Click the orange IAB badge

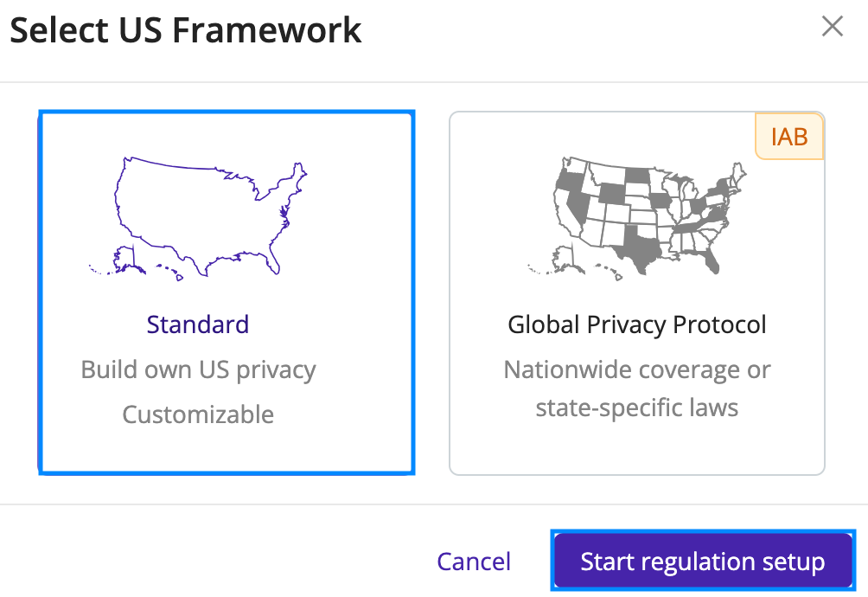(x=789, y=136)
